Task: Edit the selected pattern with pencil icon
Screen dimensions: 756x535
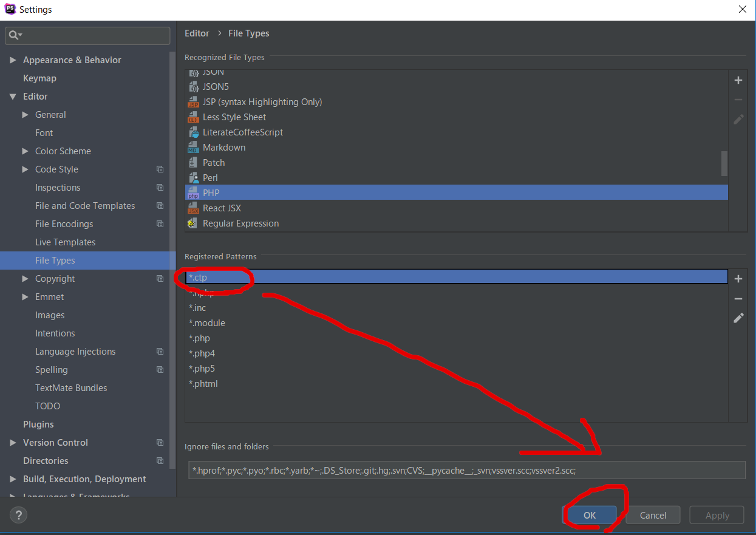Action: (738, 318)
